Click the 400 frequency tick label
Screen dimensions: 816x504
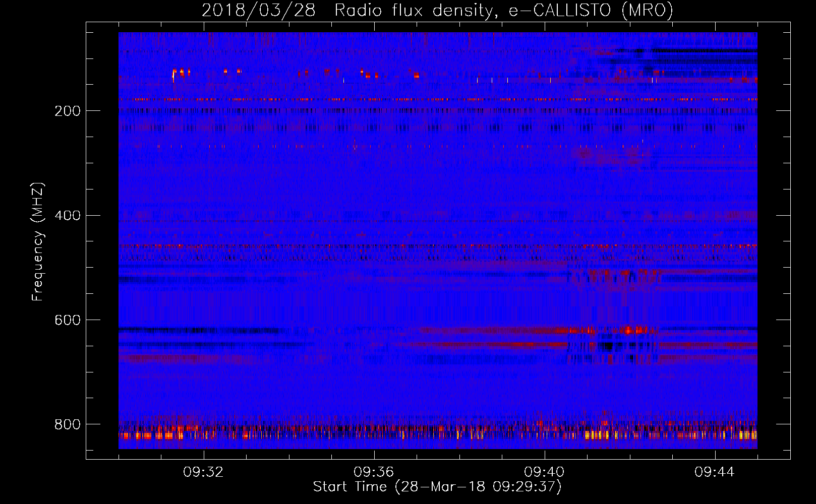68,216
